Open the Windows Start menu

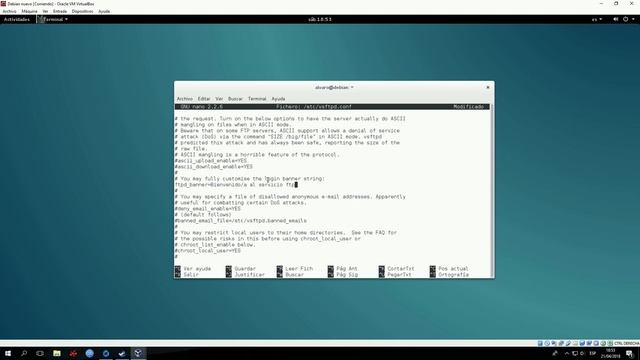(8, 353)
